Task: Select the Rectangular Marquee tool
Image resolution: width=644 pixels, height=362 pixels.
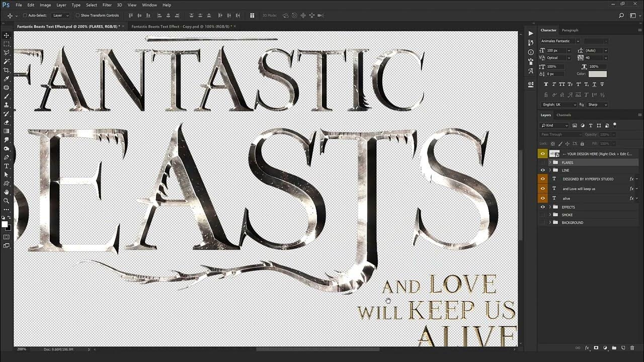Action: 7,44
